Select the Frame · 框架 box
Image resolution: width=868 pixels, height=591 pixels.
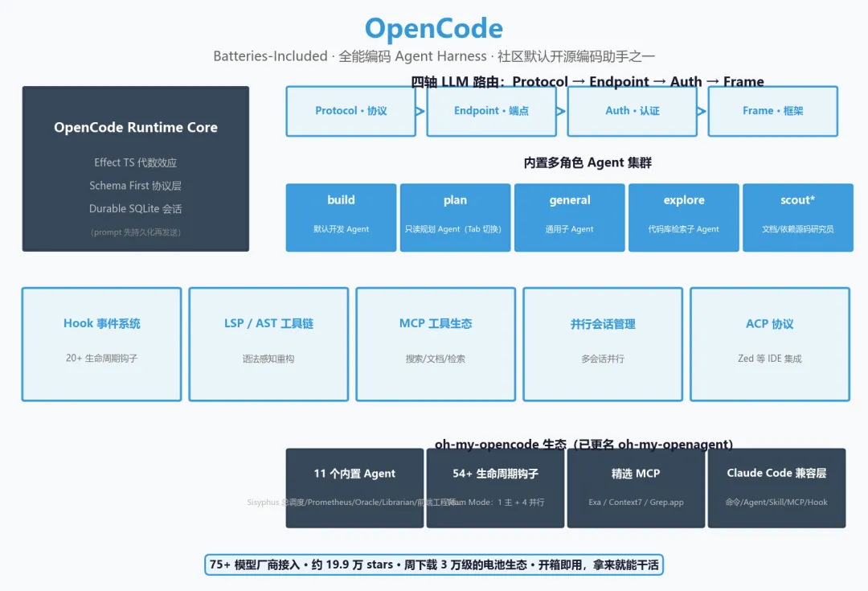[x=773, y=111]
